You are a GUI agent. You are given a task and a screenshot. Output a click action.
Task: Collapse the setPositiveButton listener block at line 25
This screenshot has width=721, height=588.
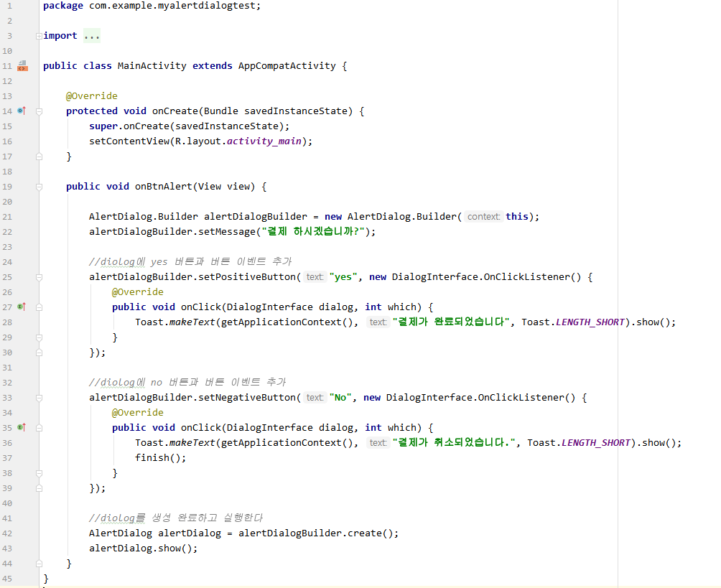[x=39, y=277]
